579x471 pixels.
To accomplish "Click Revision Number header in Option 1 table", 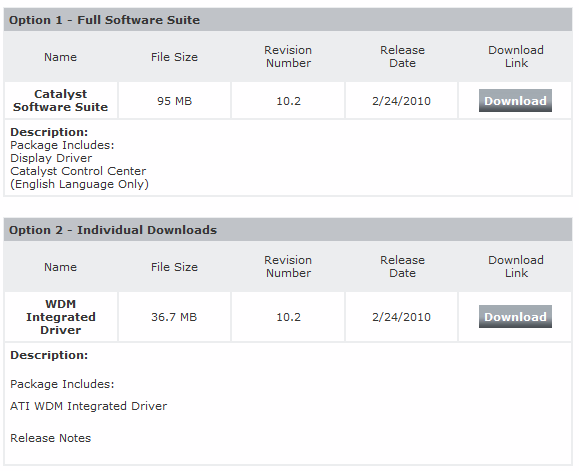I will coord(288,56).
